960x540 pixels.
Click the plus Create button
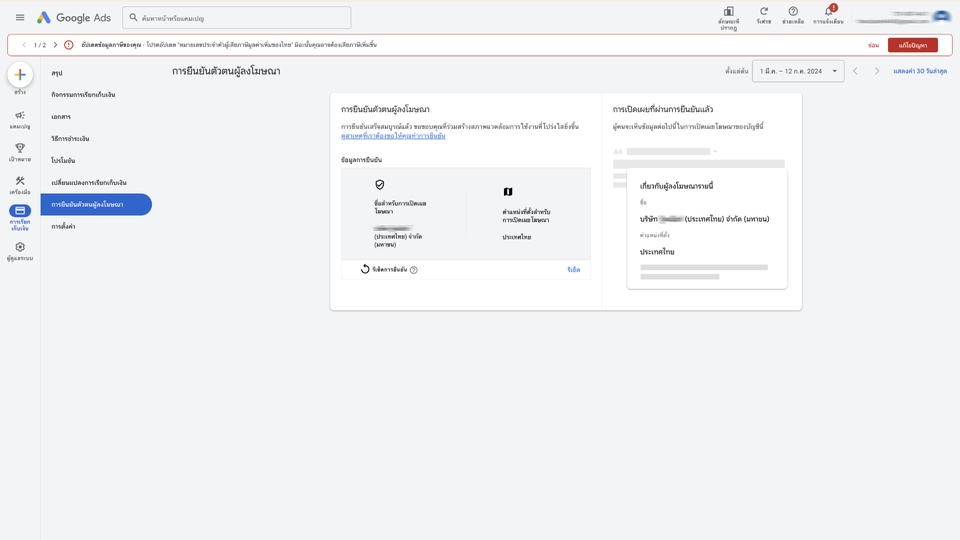click(20, 75)
